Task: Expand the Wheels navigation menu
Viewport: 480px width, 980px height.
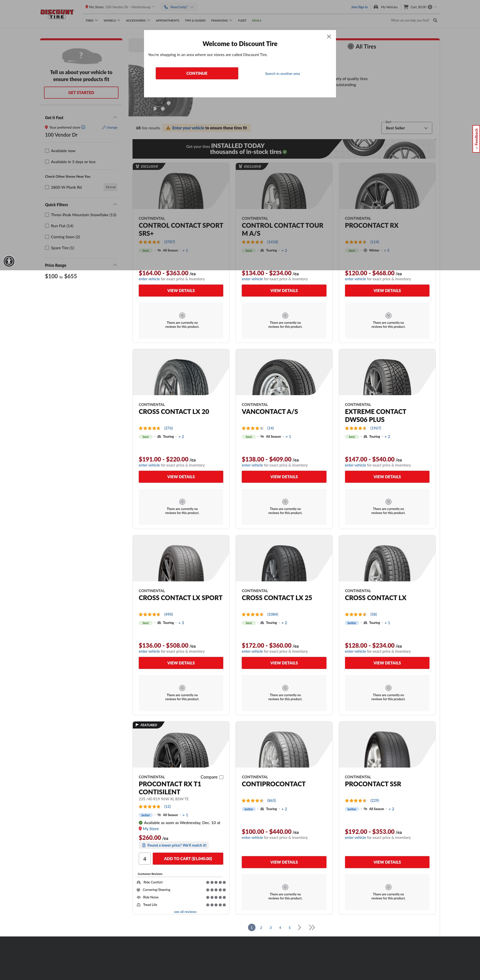Action: 112,21
